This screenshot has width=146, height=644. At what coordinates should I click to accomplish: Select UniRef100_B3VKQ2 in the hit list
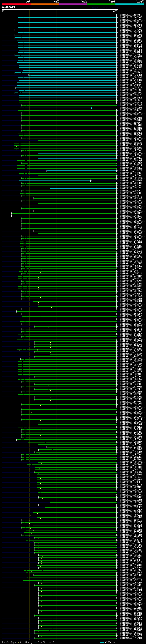pyautogui.click(x=131, y=387)
